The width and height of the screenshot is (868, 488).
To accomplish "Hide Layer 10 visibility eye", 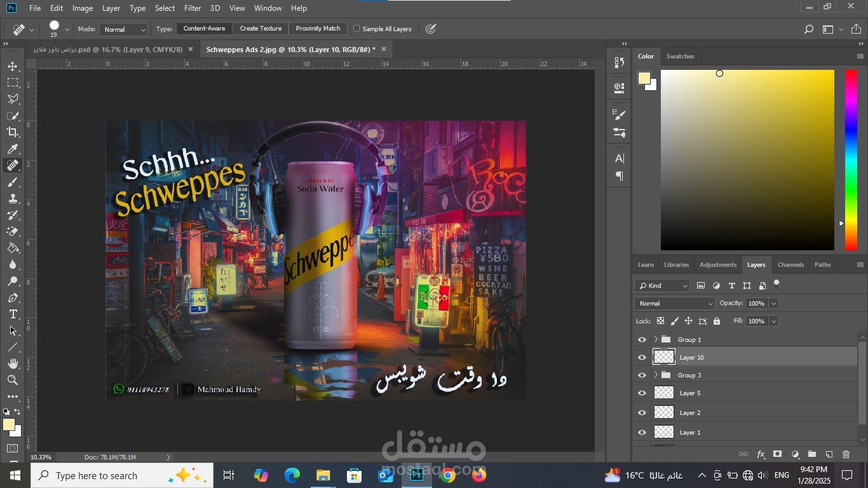I will pos(642,357).
